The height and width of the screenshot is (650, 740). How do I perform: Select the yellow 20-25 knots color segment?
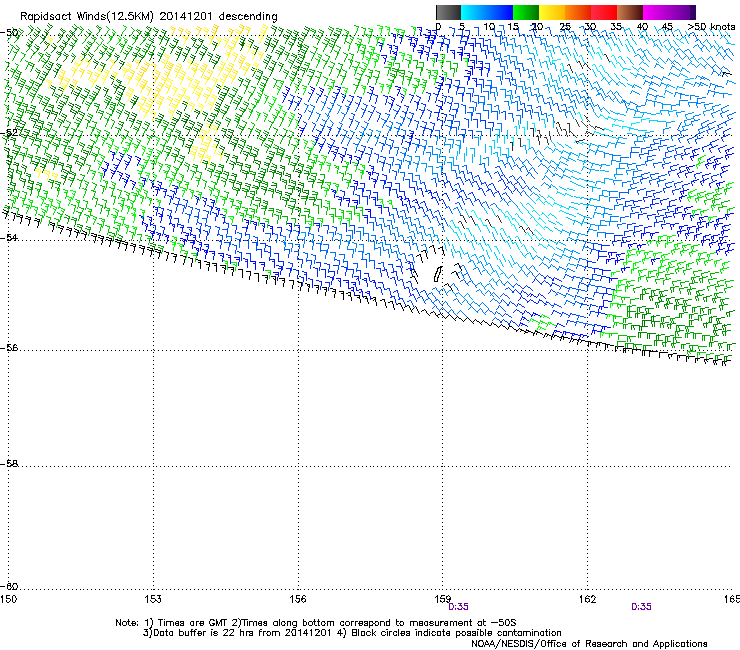point(552,12)
